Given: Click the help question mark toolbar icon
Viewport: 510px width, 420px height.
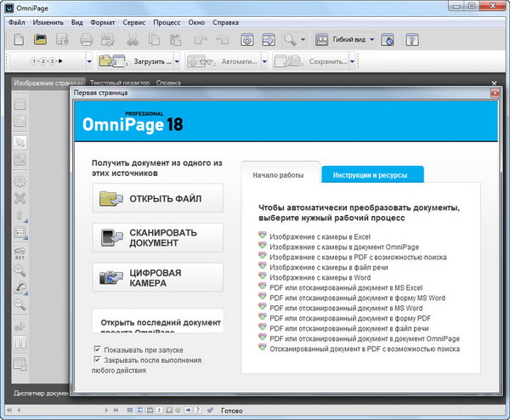Looking at the screenshot, I should point(411,39).
